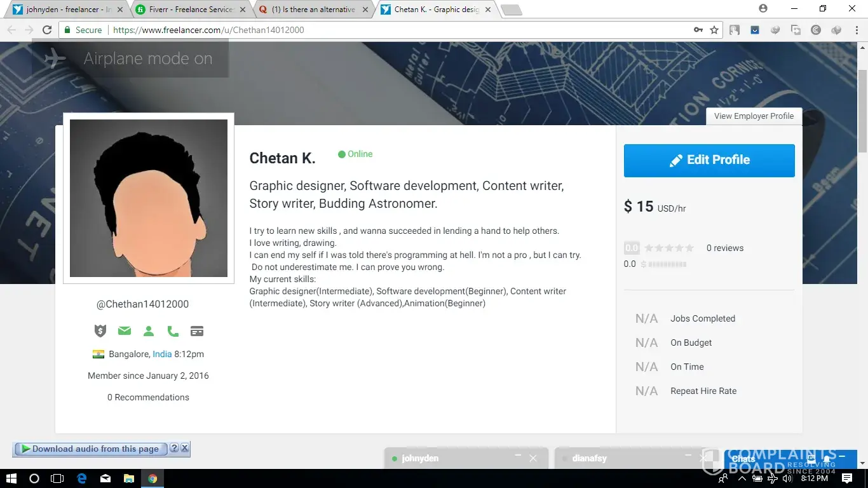This screenshot has height=488, width=868.
Task: Click the 0 reviews text
Action: [725, 248]
